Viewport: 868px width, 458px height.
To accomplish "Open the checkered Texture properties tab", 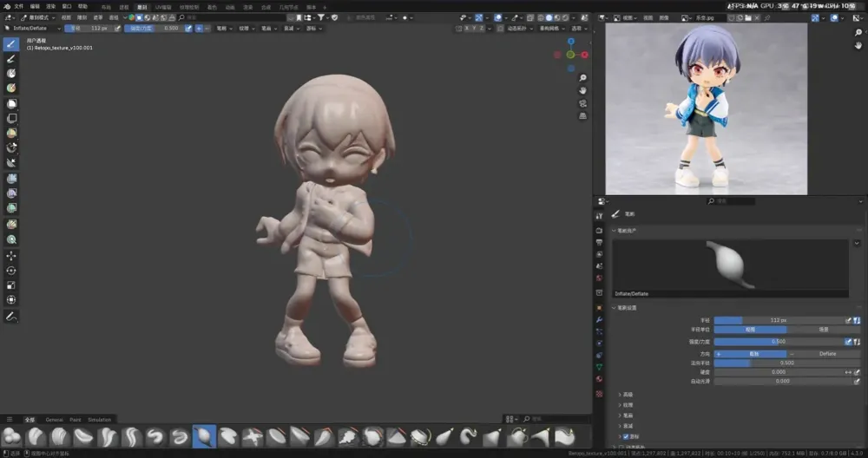I will point(599,393).
